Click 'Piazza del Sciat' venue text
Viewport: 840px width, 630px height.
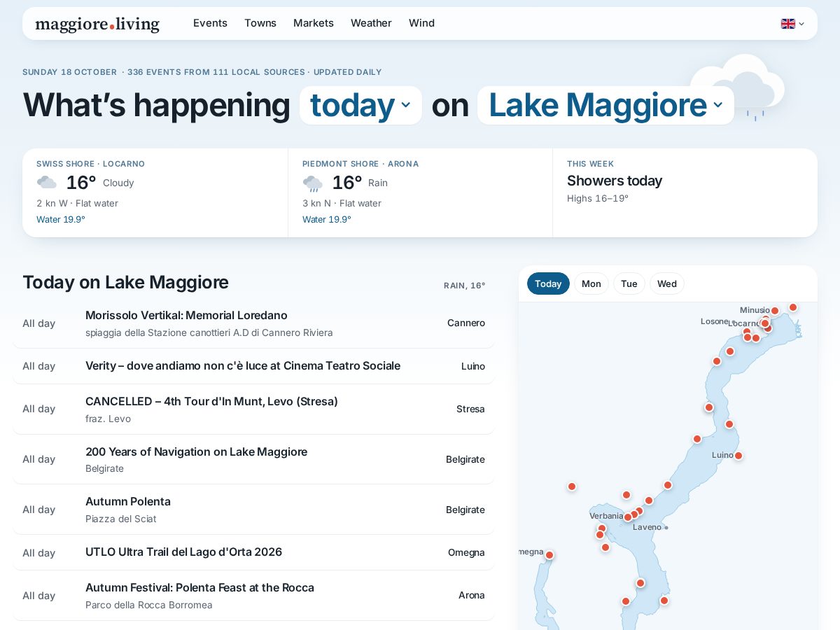point(121,519)
